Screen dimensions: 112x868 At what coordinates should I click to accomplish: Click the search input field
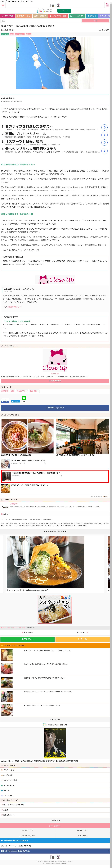(x=41, y=21)
